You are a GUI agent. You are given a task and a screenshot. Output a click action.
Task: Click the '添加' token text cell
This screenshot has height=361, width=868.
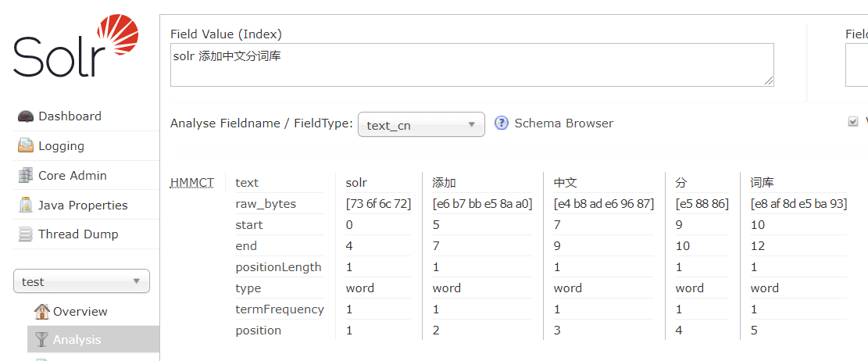(444, 182)
